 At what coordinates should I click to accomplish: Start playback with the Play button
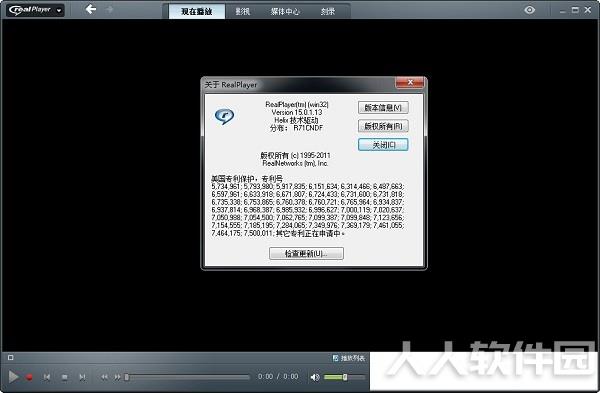pyautogui.click(x=13, y=377)
